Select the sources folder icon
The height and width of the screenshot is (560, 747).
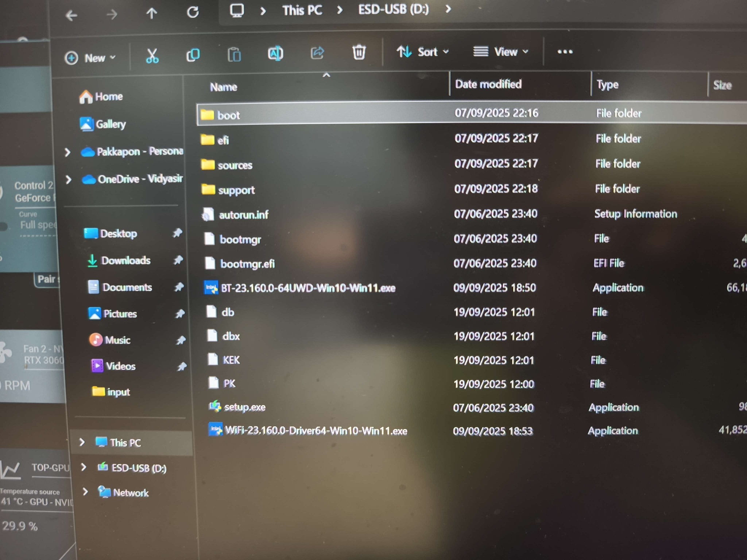(208, 164)
